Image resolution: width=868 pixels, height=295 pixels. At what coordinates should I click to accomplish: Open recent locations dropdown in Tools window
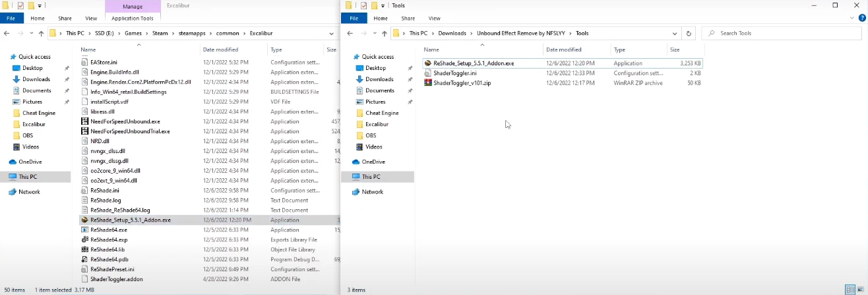[373, 33]
